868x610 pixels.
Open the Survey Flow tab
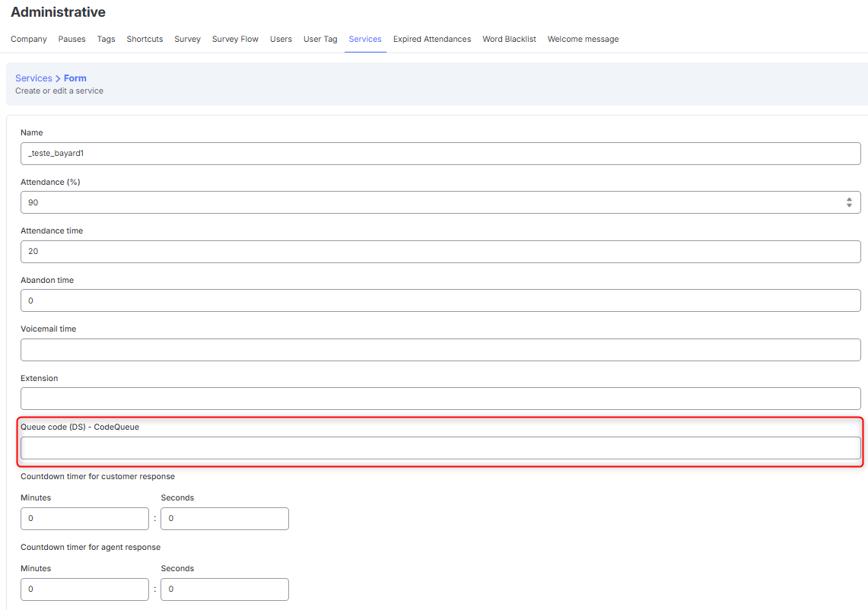[x=235, y=40]
